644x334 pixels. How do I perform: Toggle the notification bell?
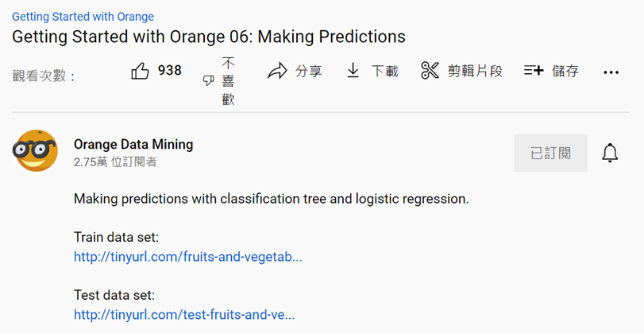pyautogui.click(x=610, y=153)
